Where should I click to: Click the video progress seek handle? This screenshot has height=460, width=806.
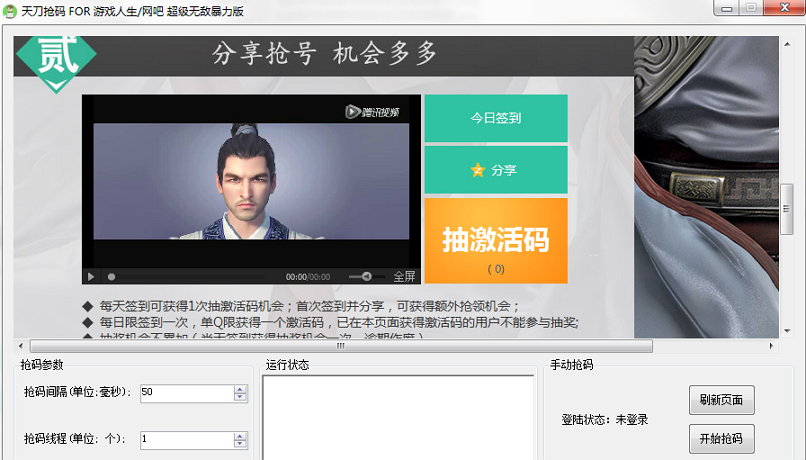coord(111,277)
